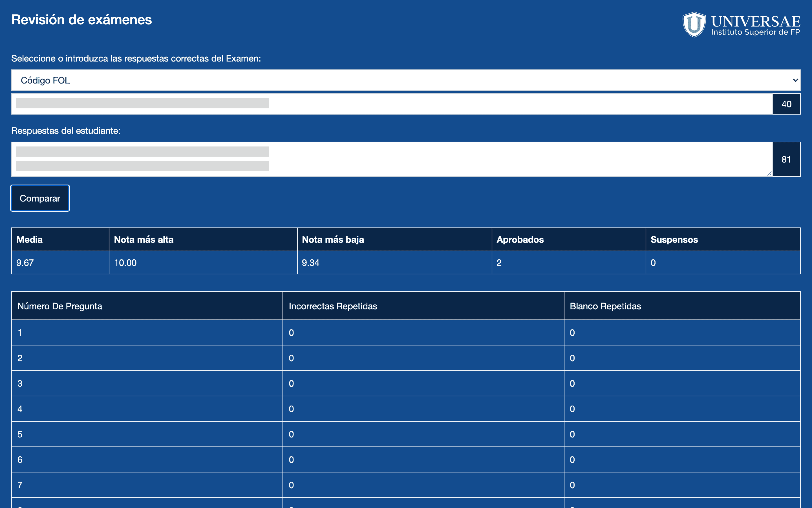
Task: Click the Blanco Repetidas header
Action: point(682,306)
